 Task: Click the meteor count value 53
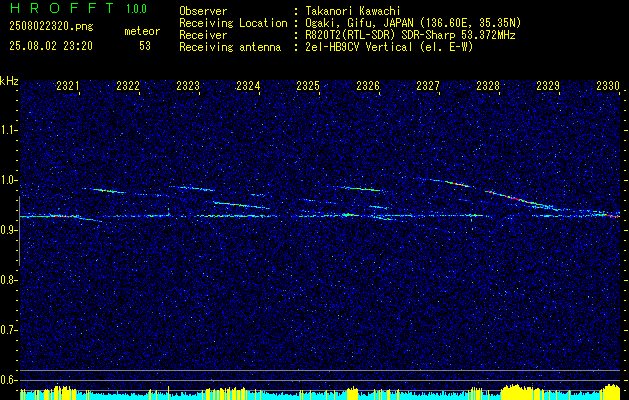(x=145, y=46)
